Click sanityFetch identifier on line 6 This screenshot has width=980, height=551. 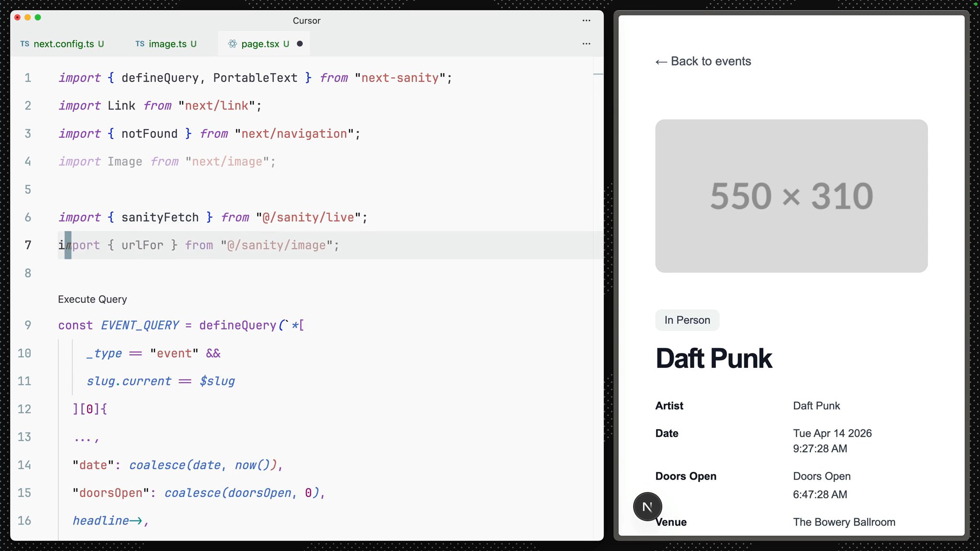coord(160,218)
